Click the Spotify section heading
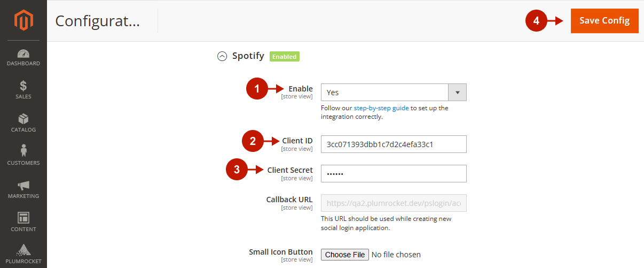 (x=248, y=56)
